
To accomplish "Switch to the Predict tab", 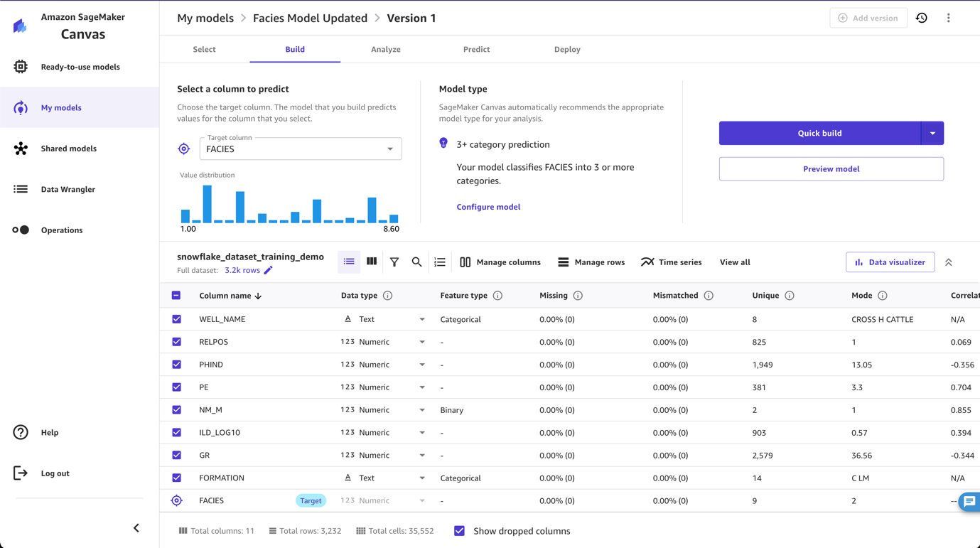I will pyautogui.click(x=477, y=49).
